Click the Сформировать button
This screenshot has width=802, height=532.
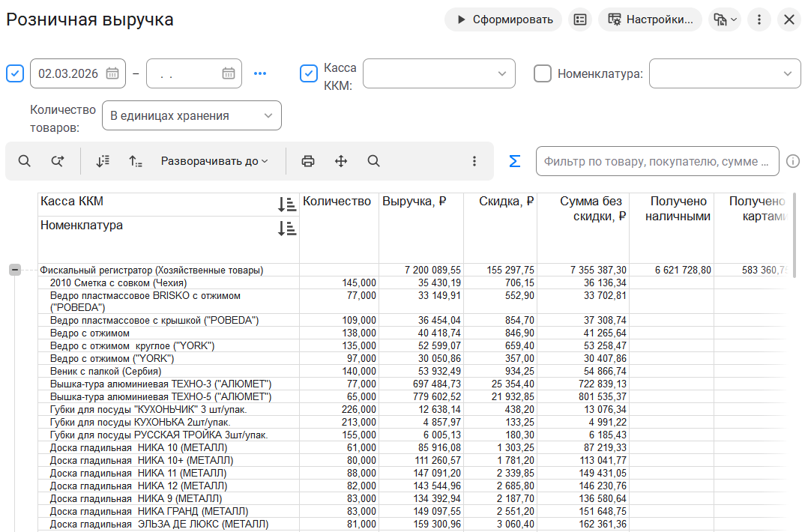[x=504, y=19]
